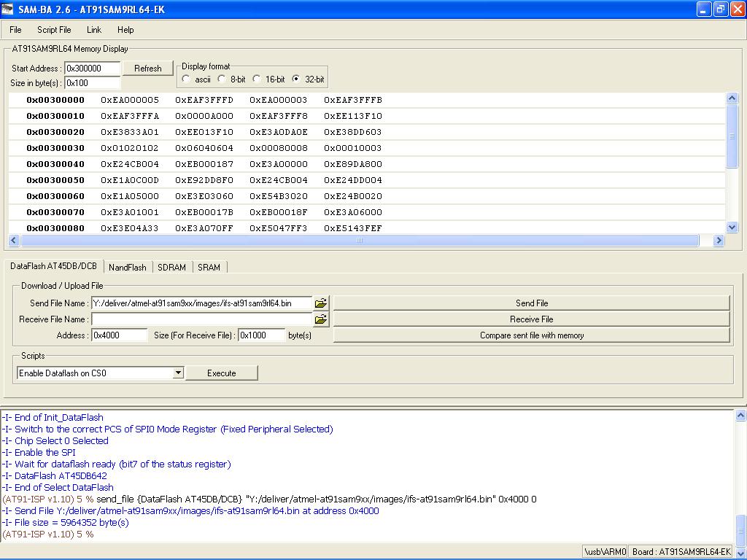Viewport: 747px width, 560px height.
Task: Click the SAM-BA title bar icon
Action: pyautogui.click(x=9, y=9)
